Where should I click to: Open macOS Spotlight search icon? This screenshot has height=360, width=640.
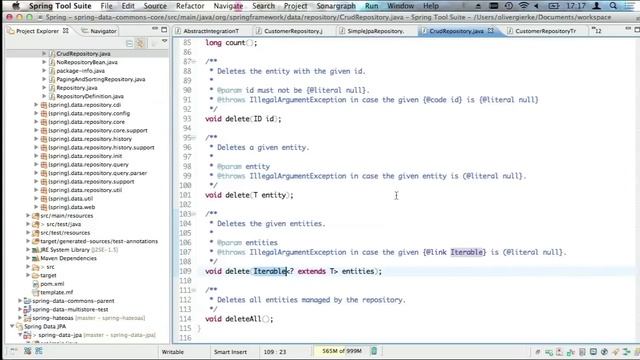click(613, 6)
